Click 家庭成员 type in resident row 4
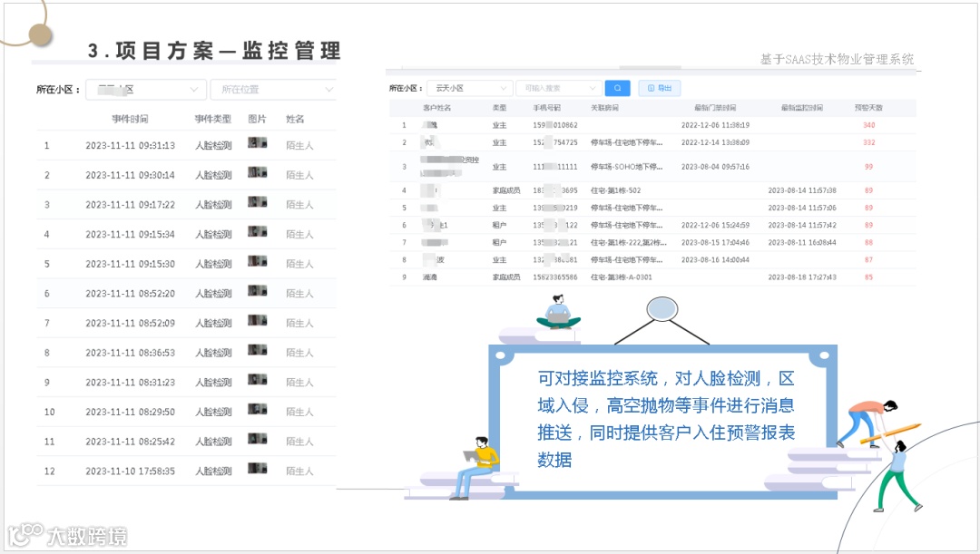 pos(506,190)
